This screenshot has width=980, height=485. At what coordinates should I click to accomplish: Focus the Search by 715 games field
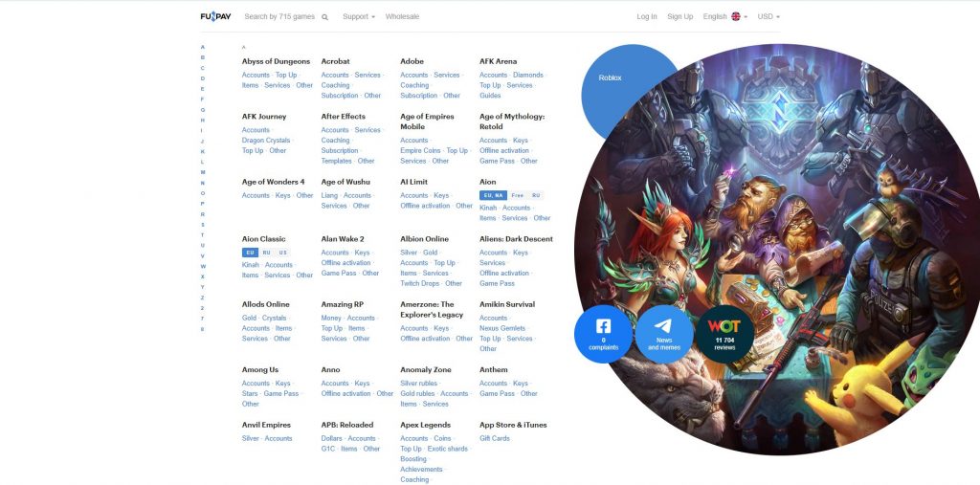pos(279,17)
